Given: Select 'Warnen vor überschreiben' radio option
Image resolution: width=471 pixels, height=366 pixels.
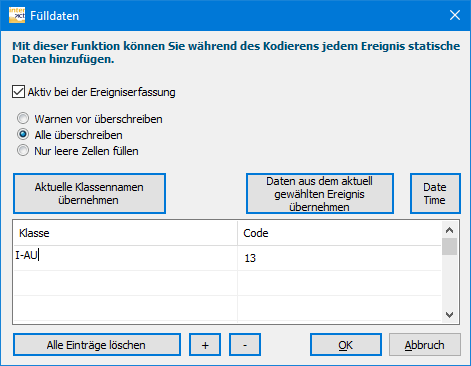Looking at the screenshot, I should click(x=23, y=118).
